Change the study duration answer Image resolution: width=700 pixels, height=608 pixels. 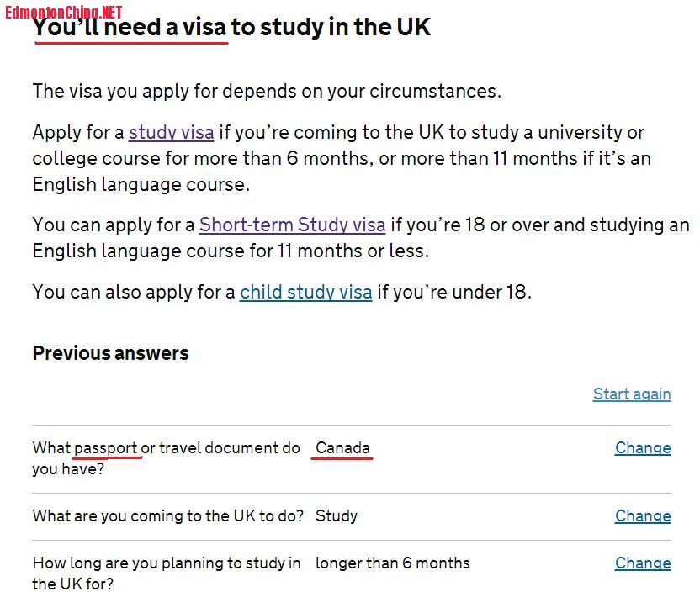click(642, 563)
